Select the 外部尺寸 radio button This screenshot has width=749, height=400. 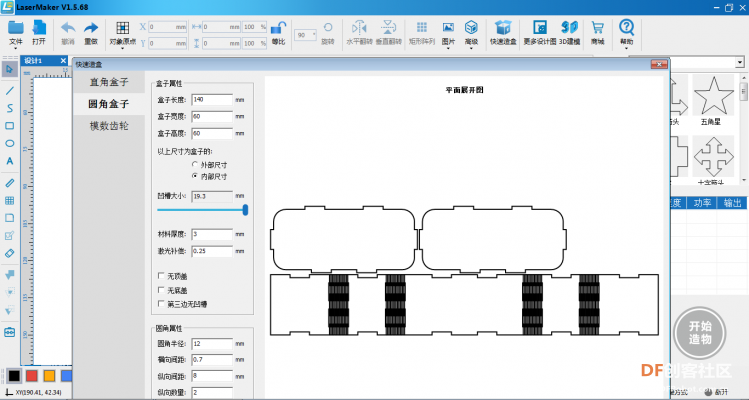pos(194,164)
